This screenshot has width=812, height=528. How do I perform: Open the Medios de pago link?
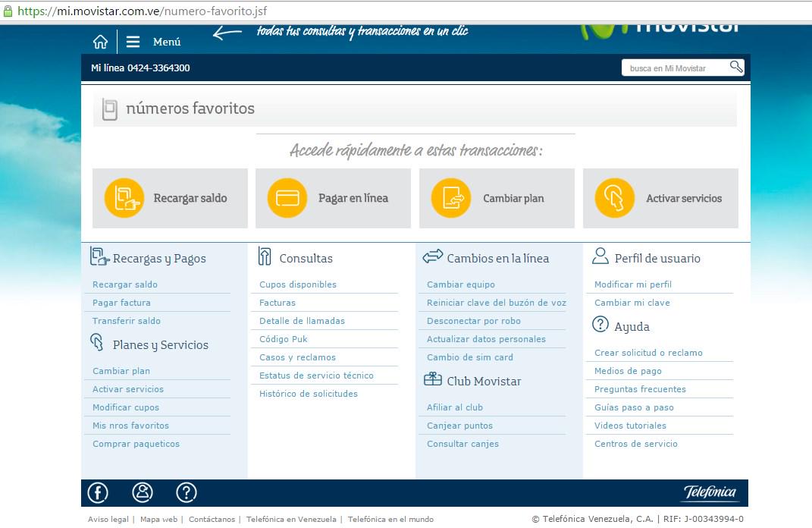pyautogui.click(x=628, y=371)
